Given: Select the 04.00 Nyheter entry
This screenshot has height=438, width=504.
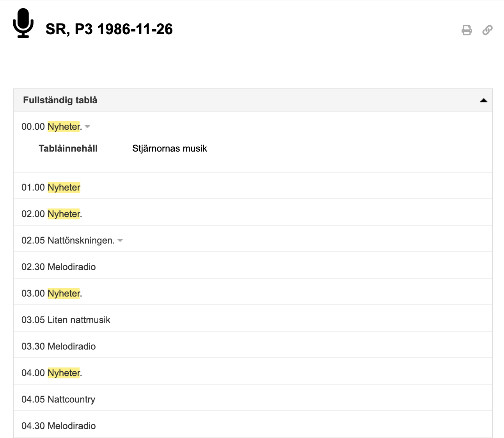Looking at the screenshot, I should point(51,373).
